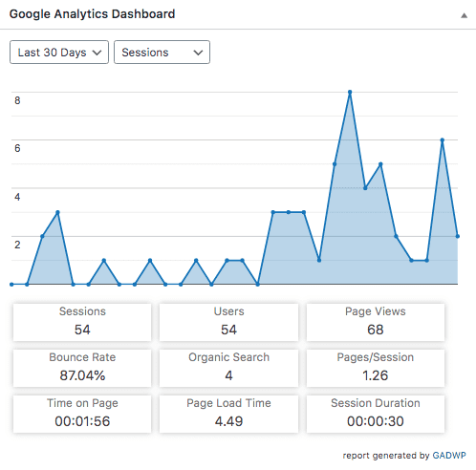476x470 pixels.
Task: Open the Sessions metric dropdown
Action: (162, 53)
